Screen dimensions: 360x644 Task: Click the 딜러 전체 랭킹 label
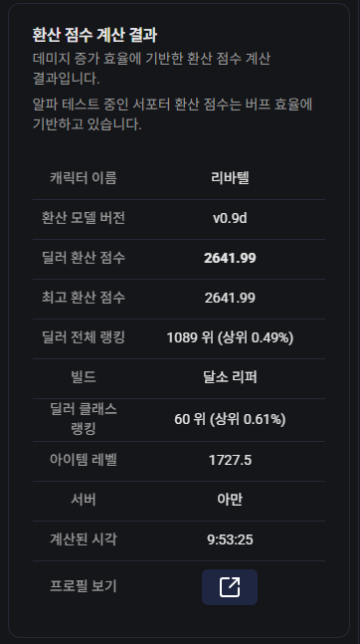point(84,337)
